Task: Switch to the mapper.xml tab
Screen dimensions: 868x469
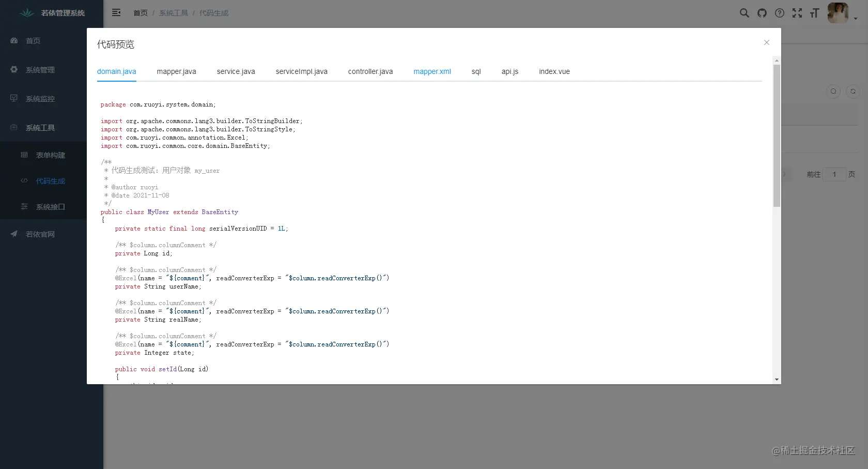Action: point(432,71)
